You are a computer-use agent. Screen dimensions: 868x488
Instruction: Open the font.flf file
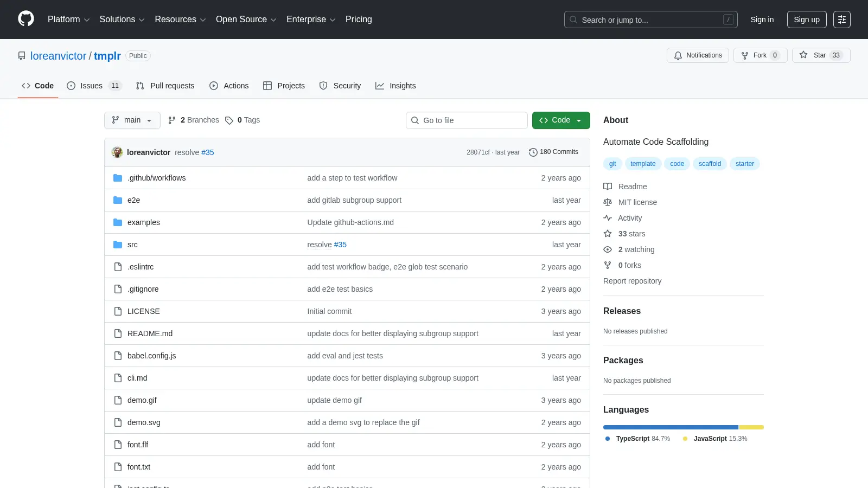(x=138, y=445)
